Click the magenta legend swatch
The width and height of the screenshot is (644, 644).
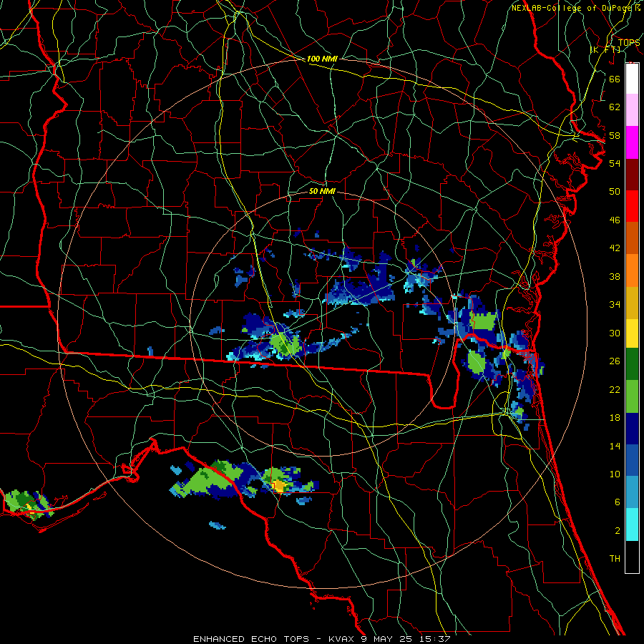coord(632,142)
